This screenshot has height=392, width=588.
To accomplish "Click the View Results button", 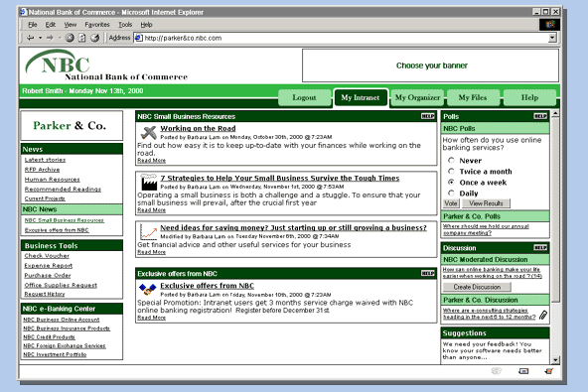I will pos(486,203).
